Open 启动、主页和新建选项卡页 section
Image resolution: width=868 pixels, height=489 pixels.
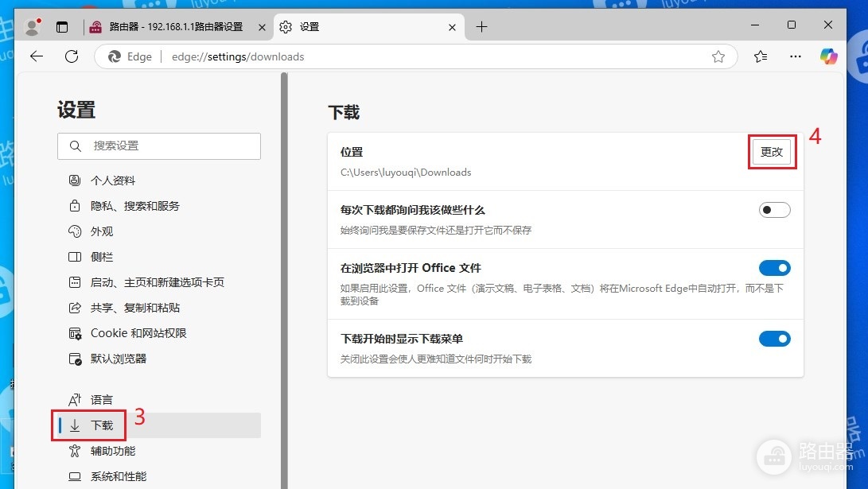click(x=159, y=282)
